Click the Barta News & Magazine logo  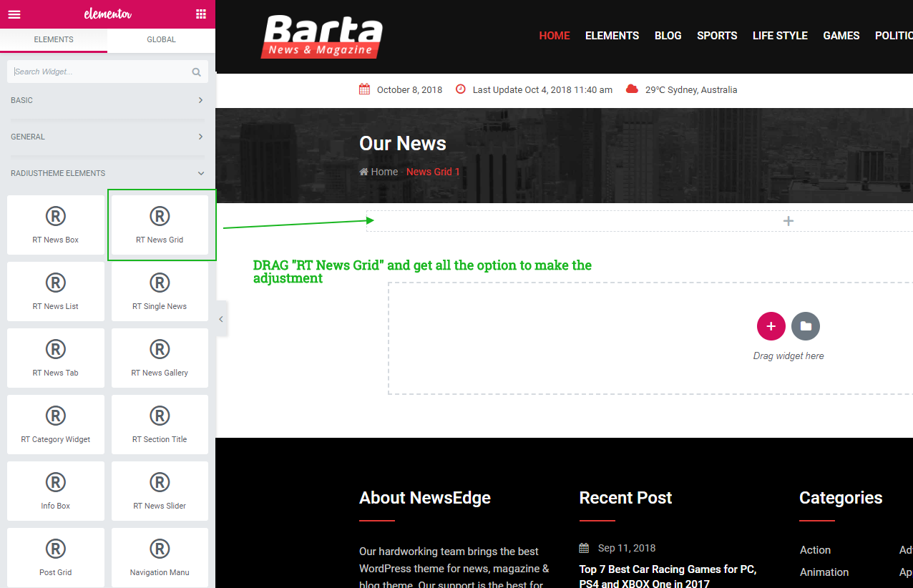[323, 36]
